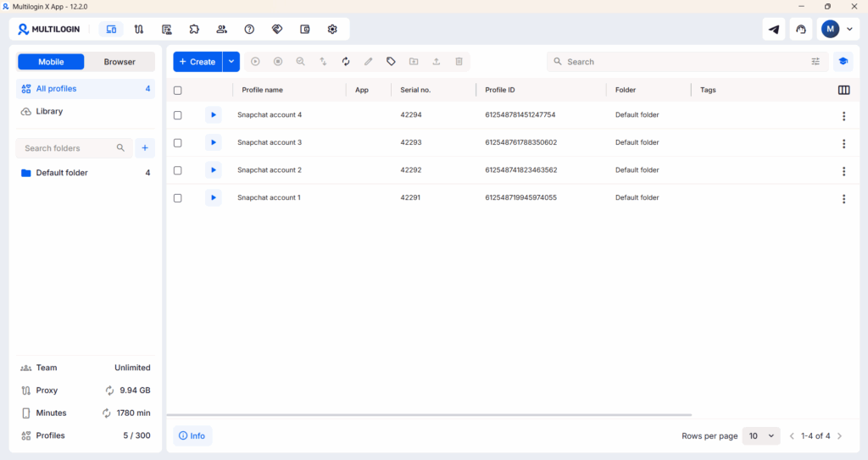
Task: Select checkbox for Snapchat account 1
Action: coord(178,198)
